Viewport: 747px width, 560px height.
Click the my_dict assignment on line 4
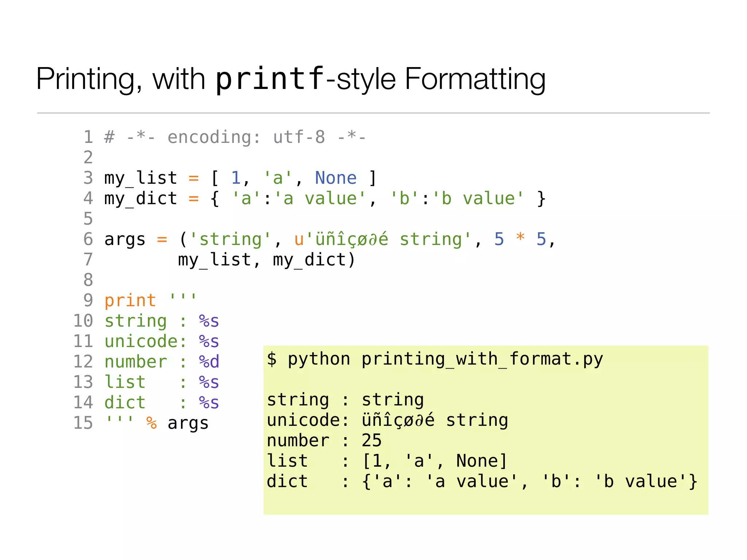[140, 199]
